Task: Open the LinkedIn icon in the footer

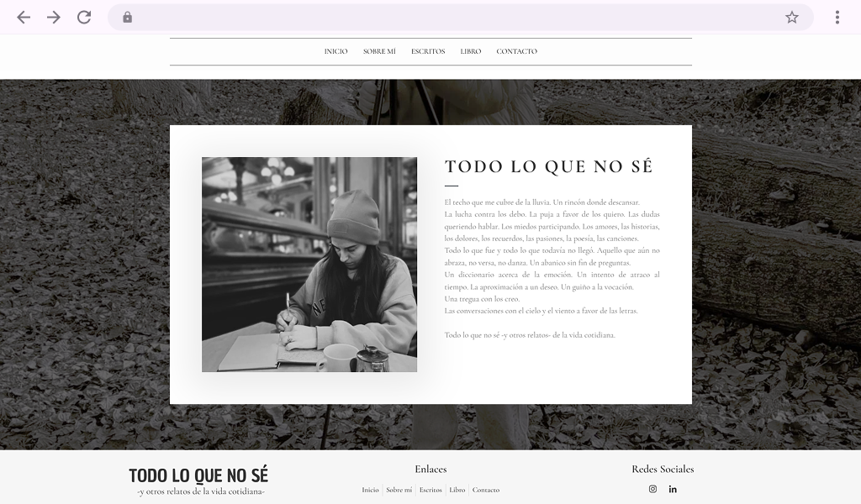Action: [x=672, y=488]
